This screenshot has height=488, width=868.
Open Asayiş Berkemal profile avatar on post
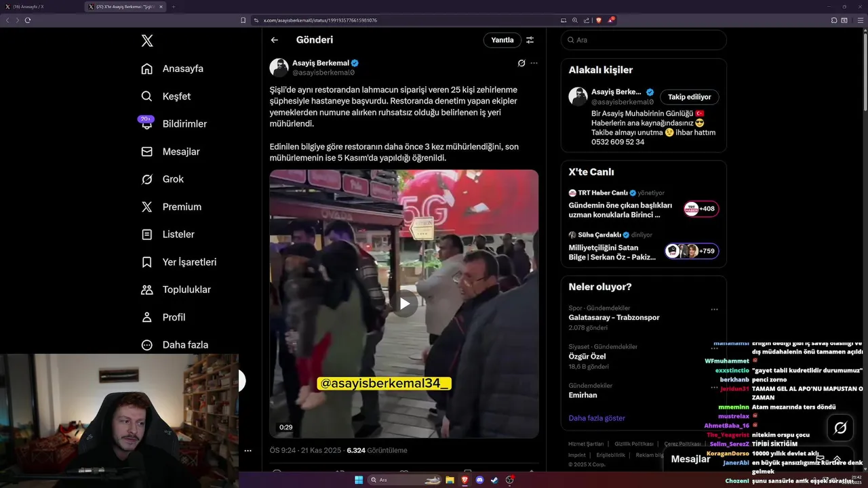click(x=279, y=68)
